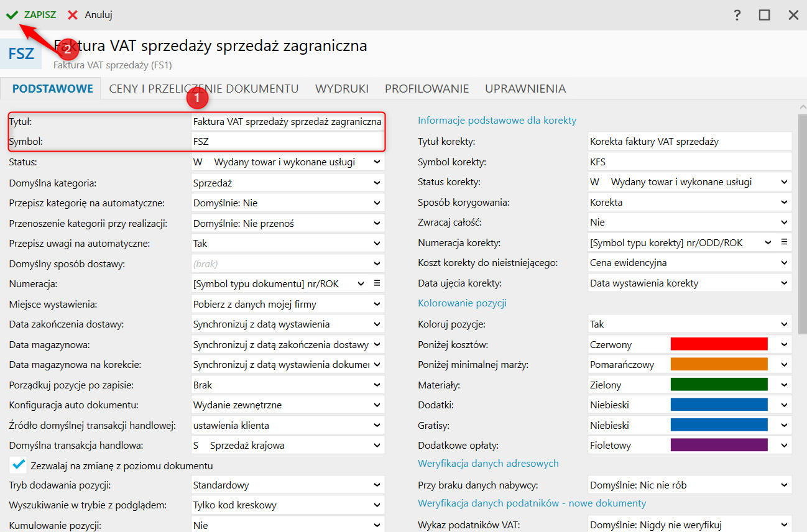The width and height of the screenshot is (807, 532).
Task: Click the FSZ document type icon
Action: pyautogui.click(x=21, y=53)
